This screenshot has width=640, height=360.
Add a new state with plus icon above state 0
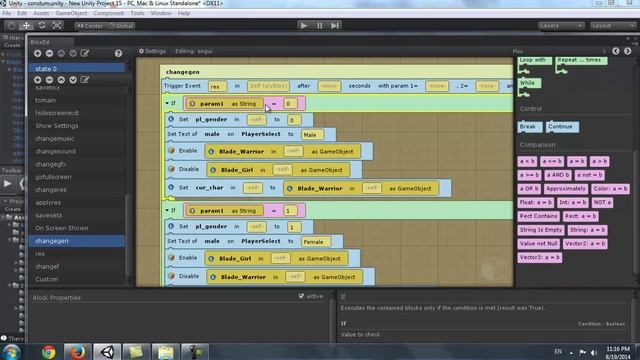click(x=38, y=53)
